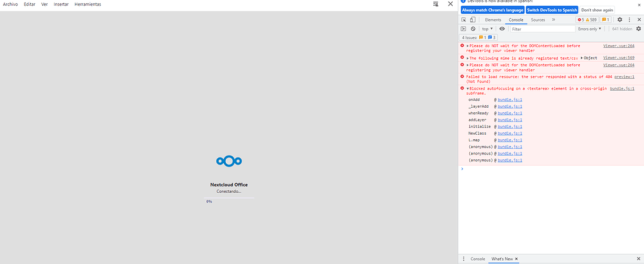Click the Conectando... status text
644x264 pixels.
(x=229, y=191)
